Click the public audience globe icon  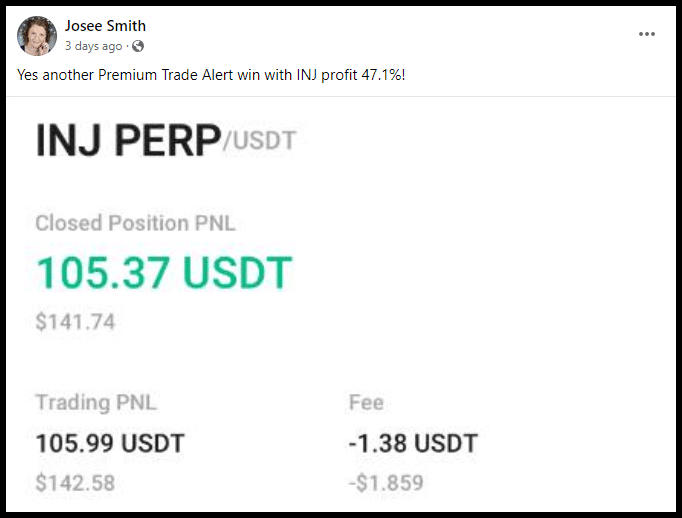point(137,46)
